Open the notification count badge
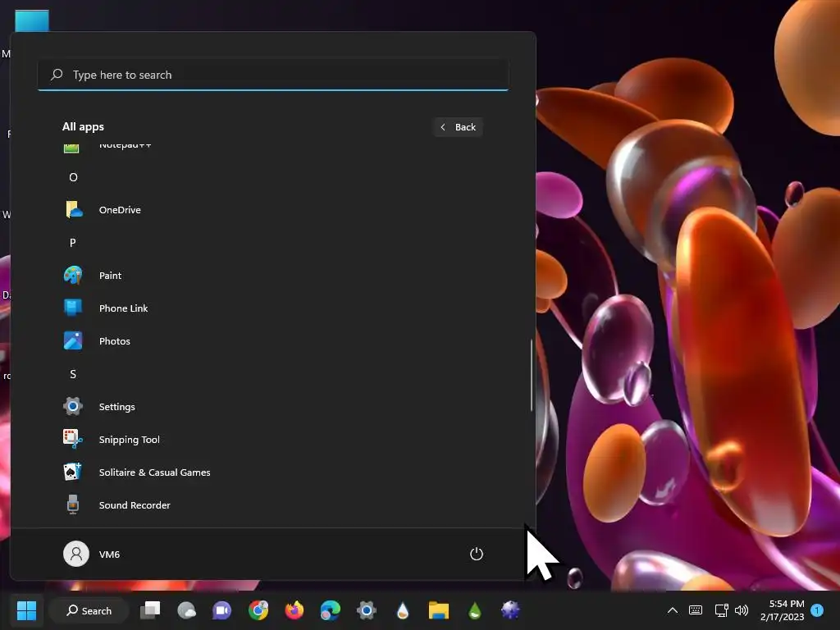The height and width of the screenshot is (630, 840). 817,610
